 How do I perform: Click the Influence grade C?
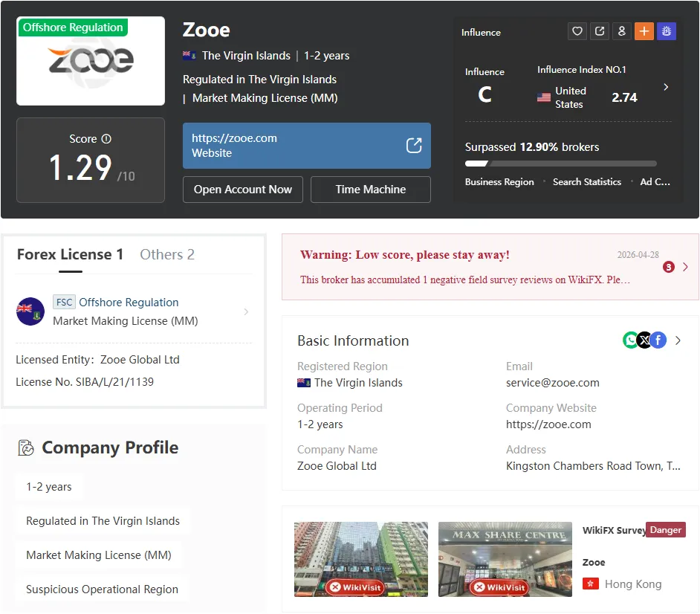click(x=485, y=94)
